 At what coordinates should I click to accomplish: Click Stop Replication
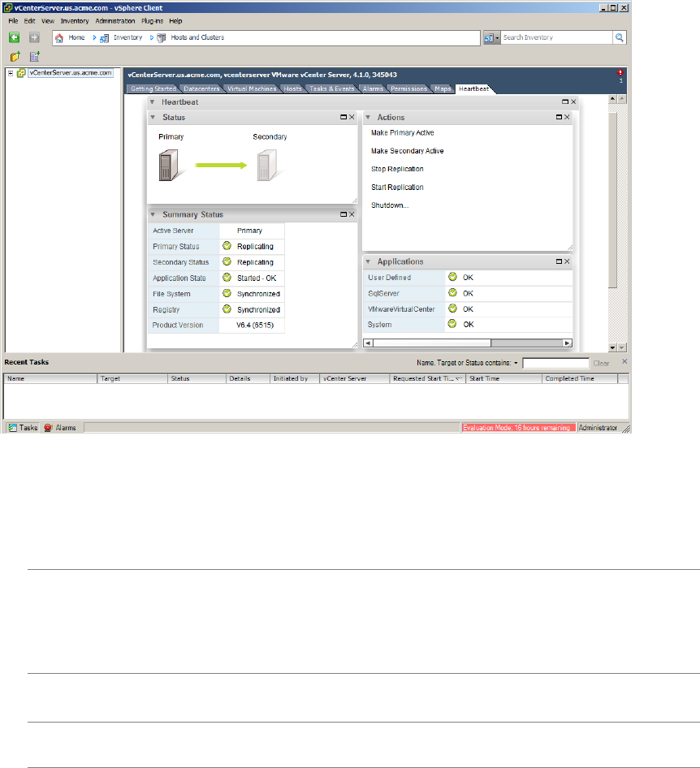tap(397, 169)
